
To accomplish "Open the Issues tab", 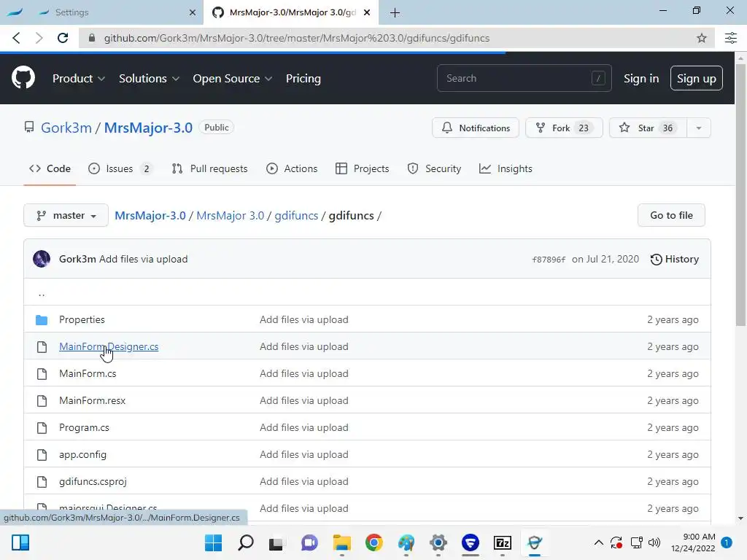I will tap(120, 168).
